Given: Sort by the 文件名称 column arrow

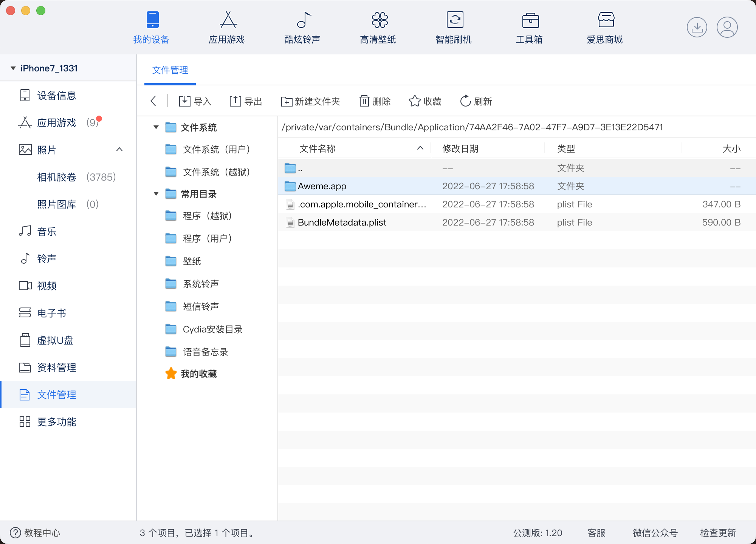Looking at the screenshot, I should click(420, 148).
